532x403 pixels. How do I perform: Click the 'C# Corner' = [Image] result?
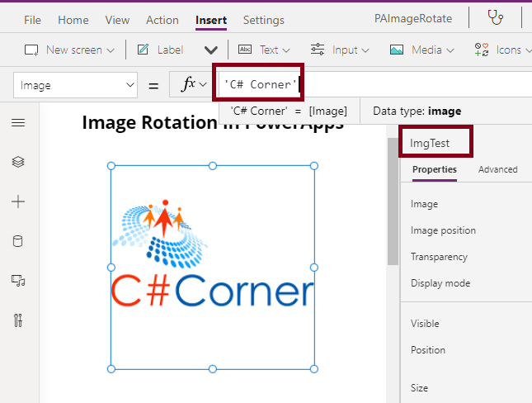click(289, 111)
